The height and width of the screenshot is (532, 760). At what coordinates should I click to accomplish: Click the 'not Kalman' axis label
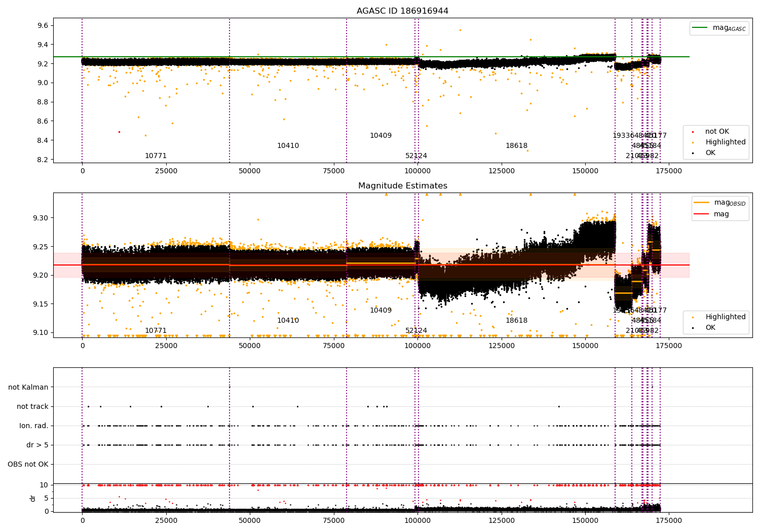point(28,388)
